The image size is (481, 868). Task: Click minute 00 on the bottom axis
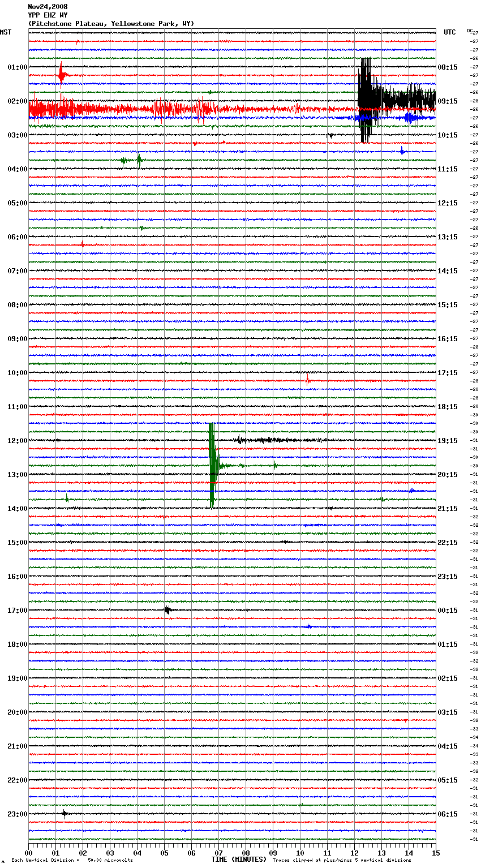[x=29, y=853]
